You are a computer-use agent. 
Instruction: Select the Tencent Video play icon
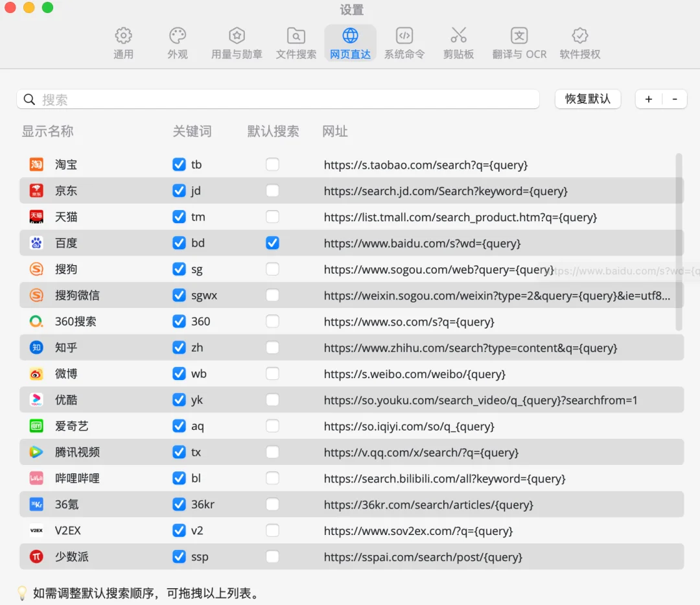(36, 453)
